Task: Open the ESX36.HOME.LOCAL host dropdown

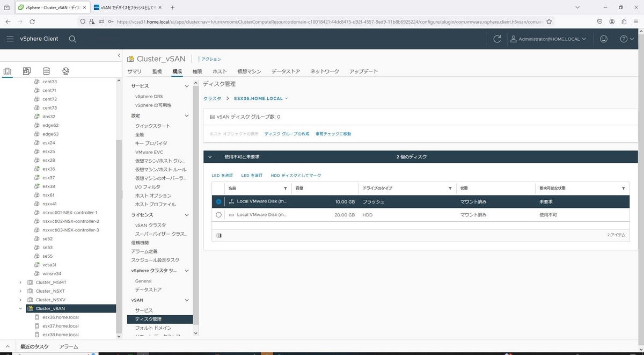Action: pyautogui.click(x=261, y=98)
